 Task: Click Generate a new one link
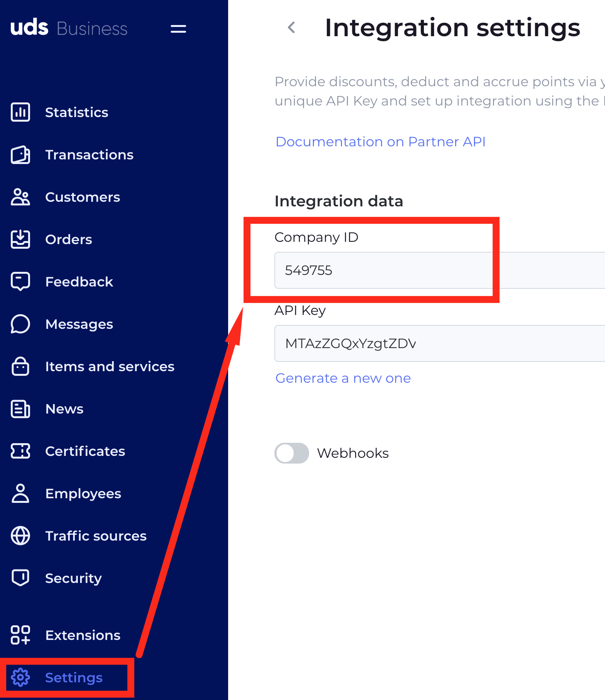pyautogui.click(x=343, y=378)
